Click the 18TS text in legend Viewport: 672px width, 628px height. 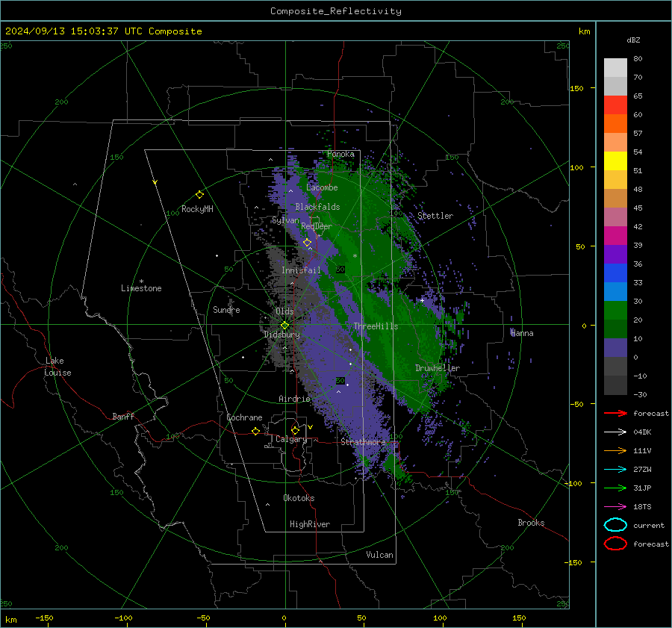pyautogui.click(x=642, y=507)
